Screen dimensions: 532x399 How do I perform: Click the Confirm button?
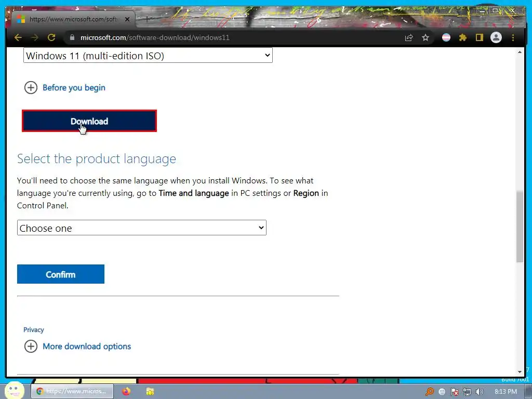(61, 274)
